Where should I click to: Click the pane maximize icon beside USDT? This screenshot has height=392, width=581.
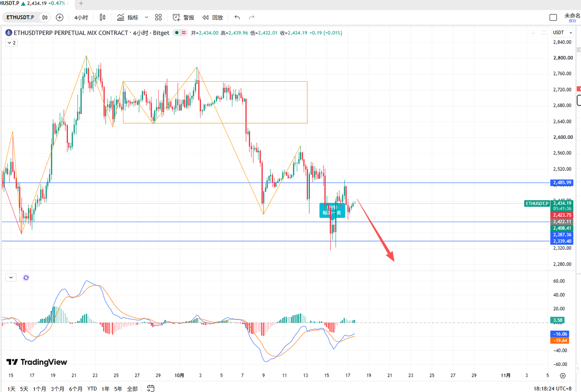pos(544,33)
